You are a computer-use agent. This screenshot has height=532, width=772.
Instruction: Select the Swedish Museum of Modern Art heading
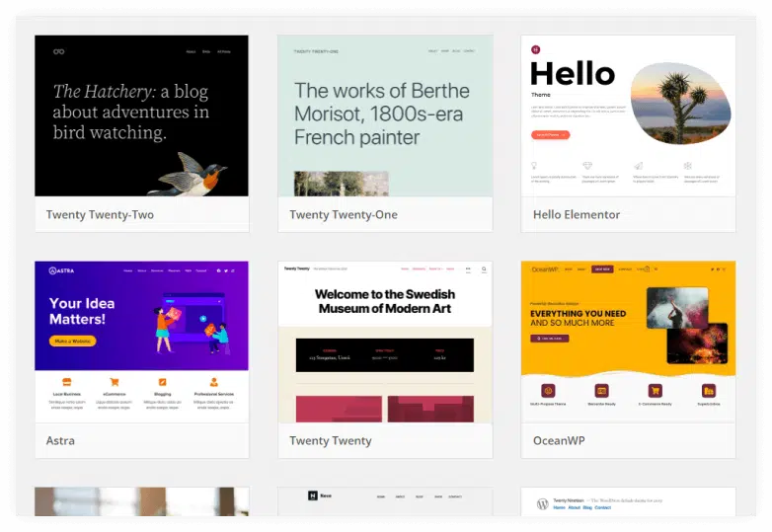point(385,301)
